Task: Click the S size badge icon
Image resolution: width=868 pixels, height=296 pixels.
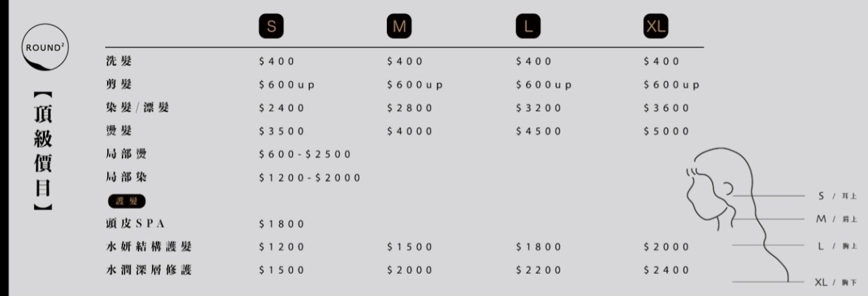Action: pyautogui.click(x=270, y=27)
